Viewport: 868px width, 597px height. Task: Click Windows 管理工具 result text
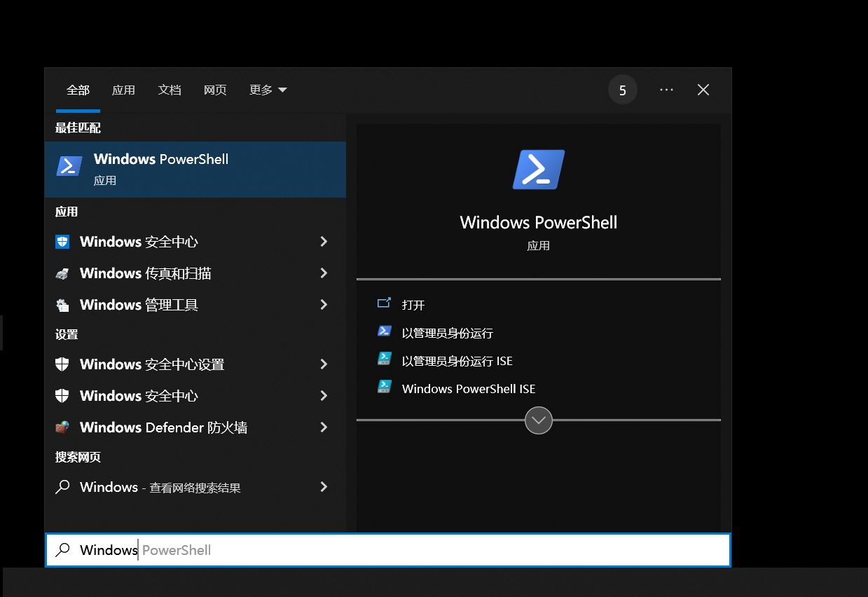click(x=139, y=305)
